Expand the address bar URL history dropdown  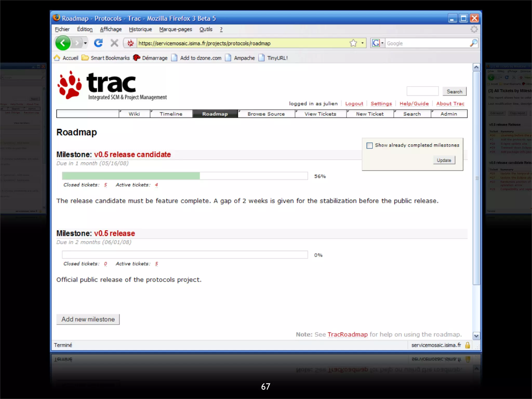pos(363,43)
